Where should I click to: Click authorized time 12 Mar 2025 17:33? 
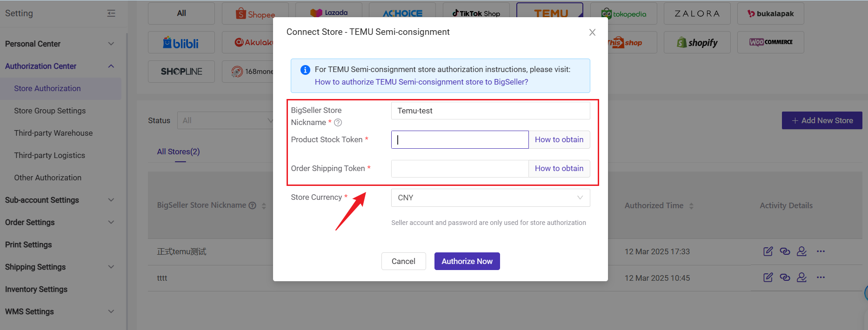pyautogui.click(x=657, y=251)
